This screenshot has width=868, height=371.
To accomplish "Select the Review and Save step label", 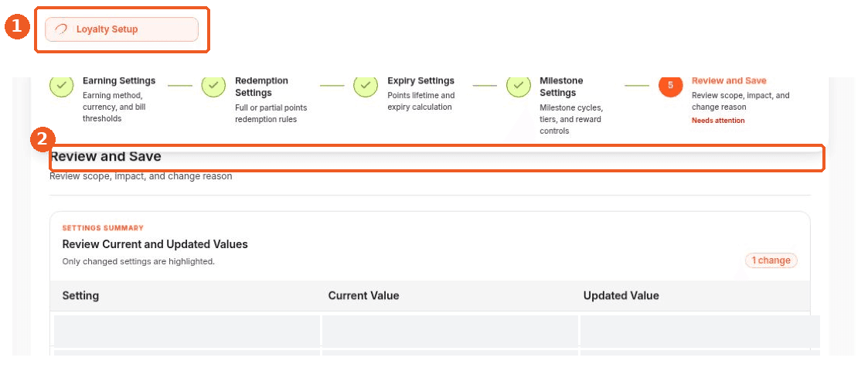I will pyautogui.click(x=729, y=81).
